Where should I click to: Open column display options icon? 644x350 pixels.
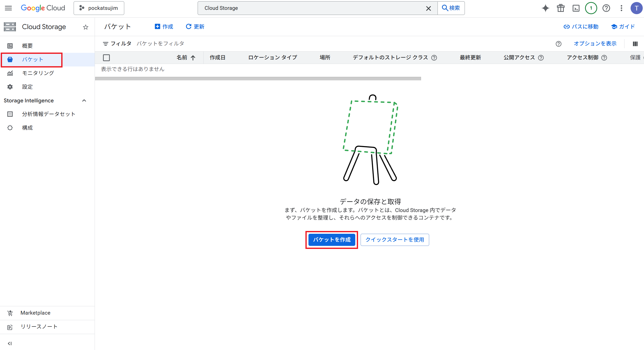click(x=635, y=44)
